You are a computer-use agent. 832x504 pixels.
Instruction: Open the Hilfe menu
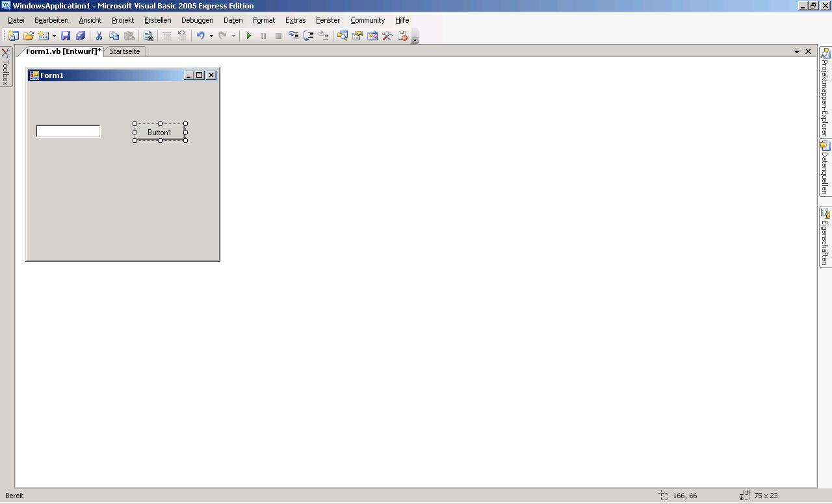(x=402, y=20)
